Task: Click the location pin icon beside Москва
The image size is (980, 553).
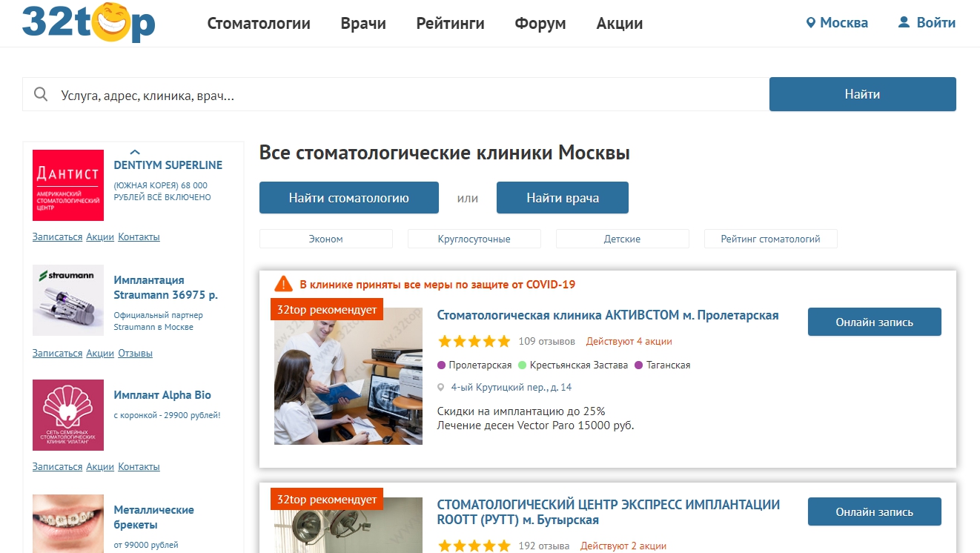Action: 811,23
